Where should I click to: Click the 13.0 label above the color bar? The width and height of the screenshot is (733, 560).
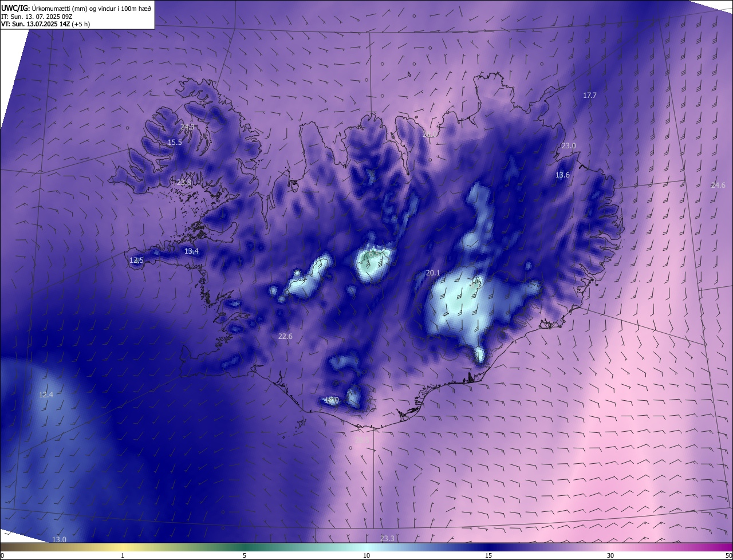coord(60,539)
